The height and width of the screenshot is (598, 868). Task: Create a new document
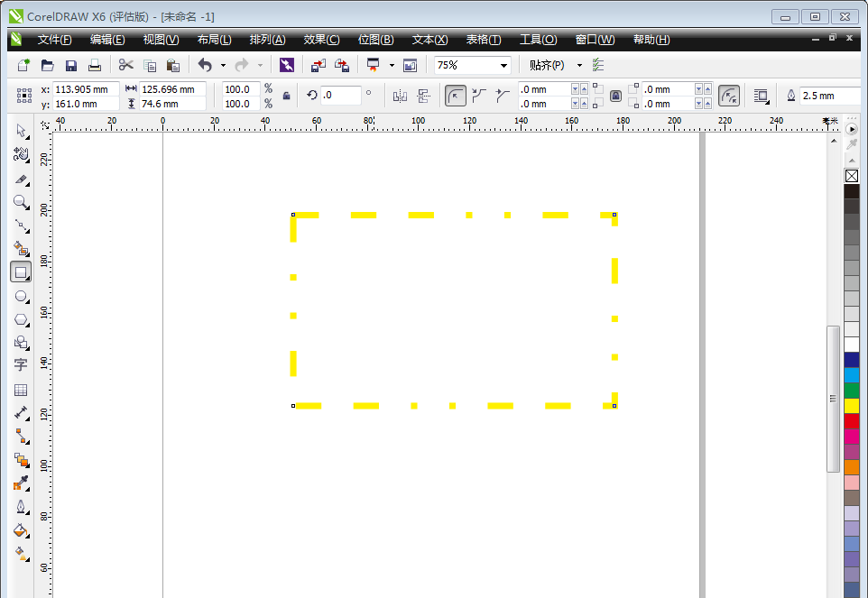pyautogui.click(x=23, y=65)
